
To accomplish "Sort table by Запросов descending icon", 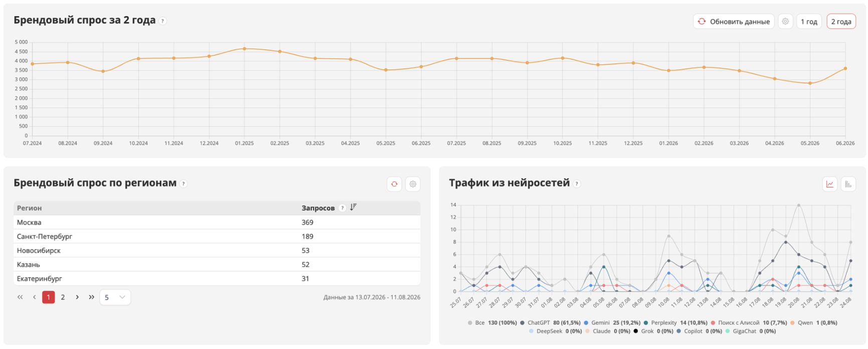I will tap(353, 207).
